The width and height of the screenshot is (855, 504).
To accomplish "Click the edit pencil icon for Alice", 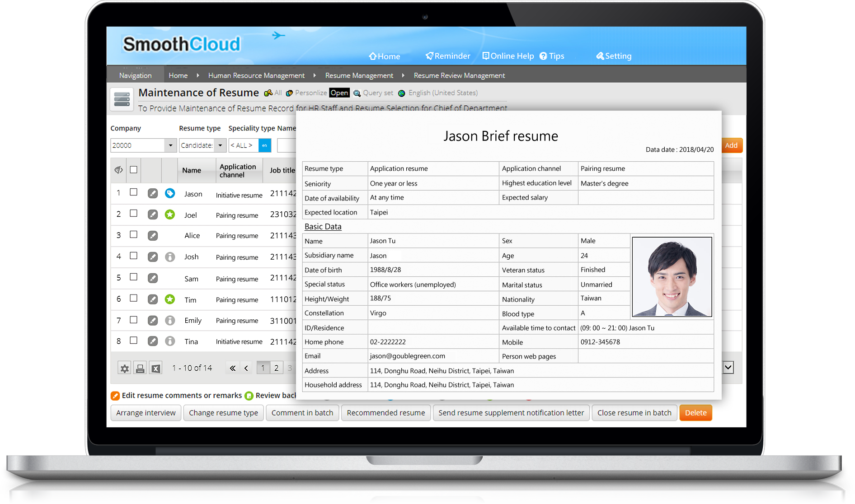I will pyautogui.click(x=153, y=235).
